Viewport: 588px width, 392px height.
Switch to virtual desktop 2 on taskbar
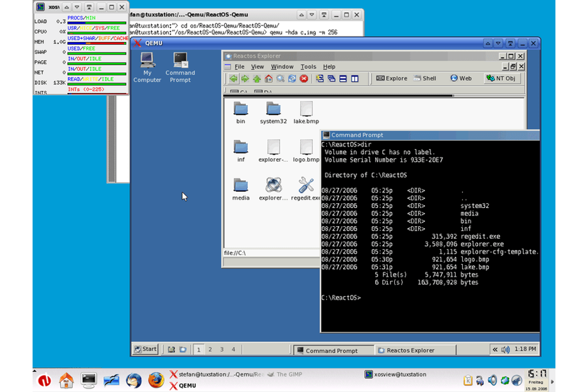point(210,349)
